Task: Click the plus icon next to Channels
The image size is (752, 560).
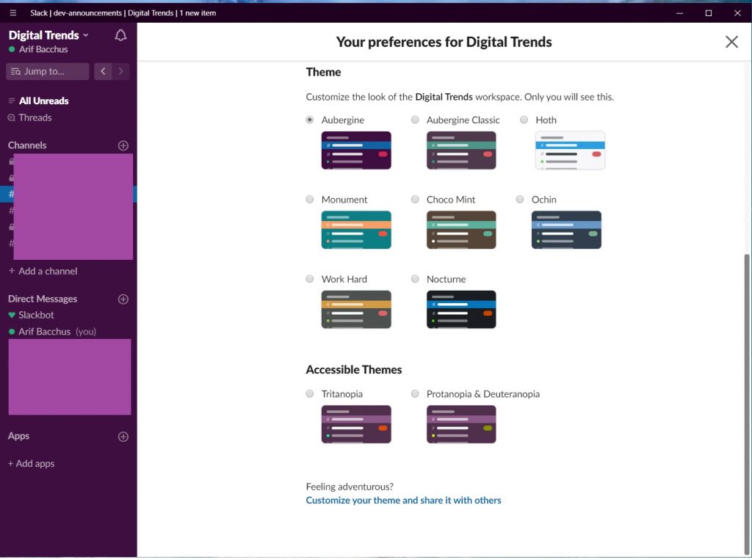Action: tap(123, 145)
